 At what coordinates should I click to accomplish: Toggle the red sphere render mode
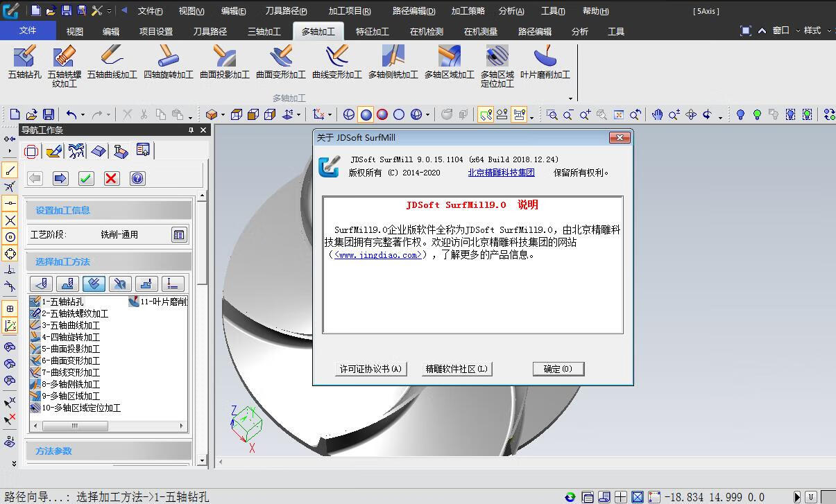pyautogui.click(x=382, y=114)
